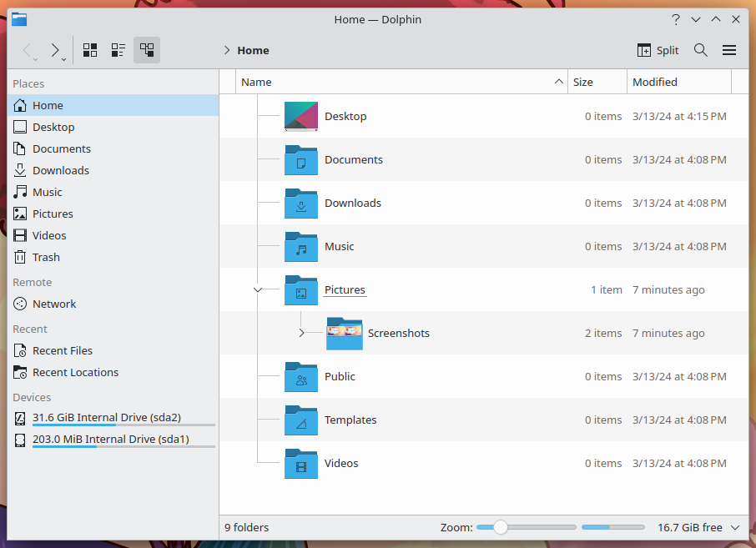756x548 pixels.
Task: Open the search tool magnifier
Action: pyautogui.click(x=701, y=50)
